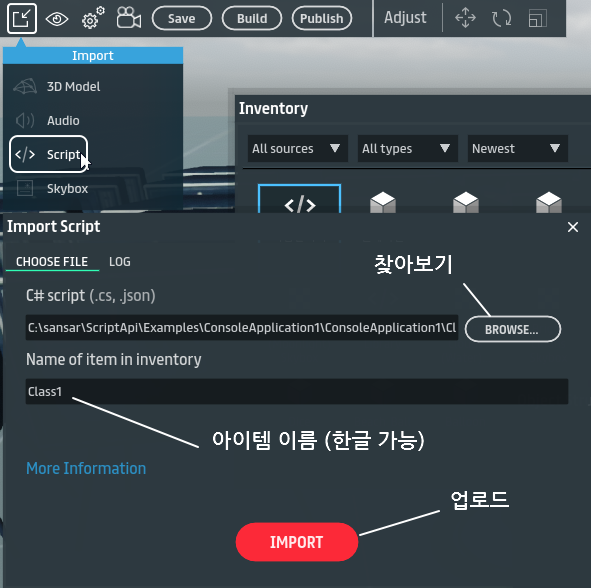Switch to the CHOOSE FILE tab

(52, 262)
